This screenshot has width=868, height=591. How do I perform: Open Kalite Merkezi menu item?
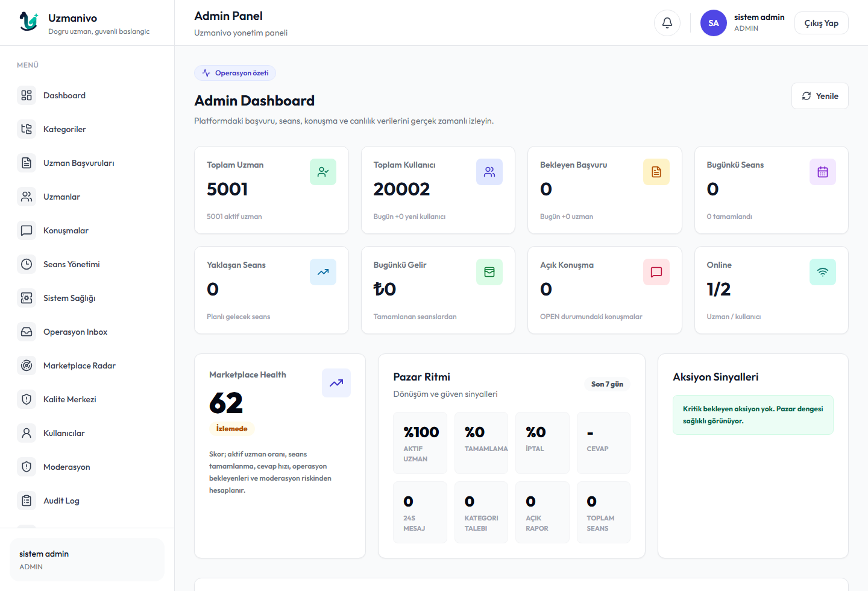(87, 399)
